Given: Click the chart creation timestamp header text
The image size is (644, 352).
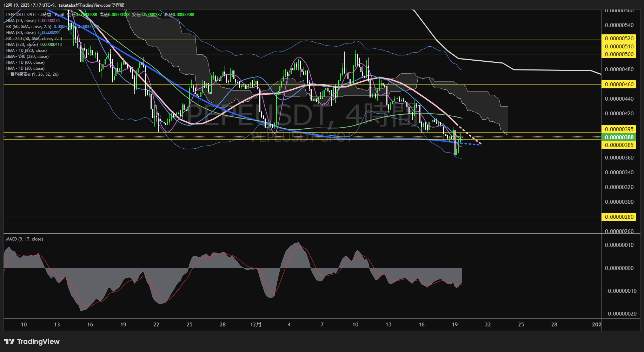Looking at the screenshot, I should pyautogui.click(x=64, y=5).
